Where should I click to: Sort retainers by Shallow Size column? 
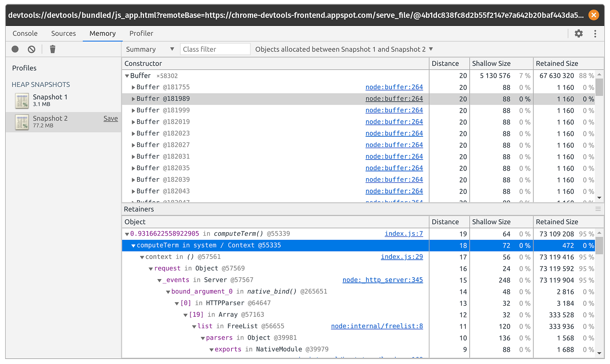[501, 222]
